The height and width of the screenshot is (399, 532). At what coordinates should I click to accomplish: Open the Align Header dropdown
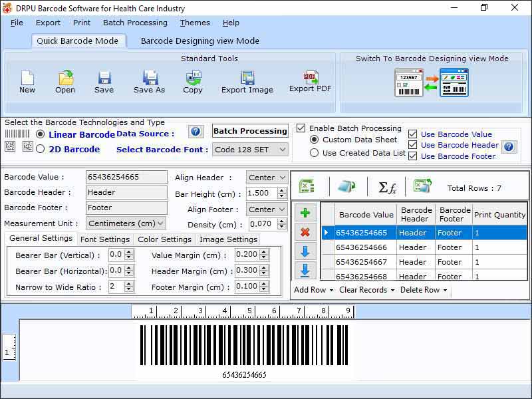[267, 178]
